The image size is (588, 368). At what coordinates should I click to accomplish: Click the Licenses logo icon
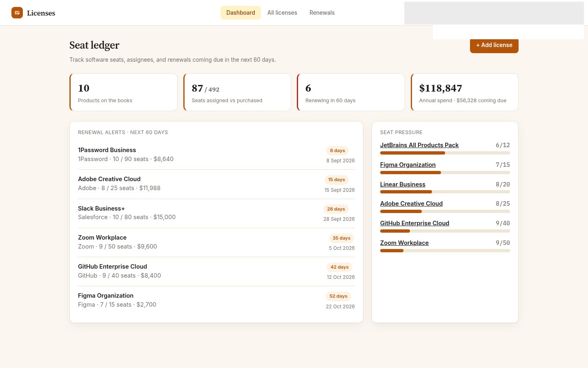(17, 13)
